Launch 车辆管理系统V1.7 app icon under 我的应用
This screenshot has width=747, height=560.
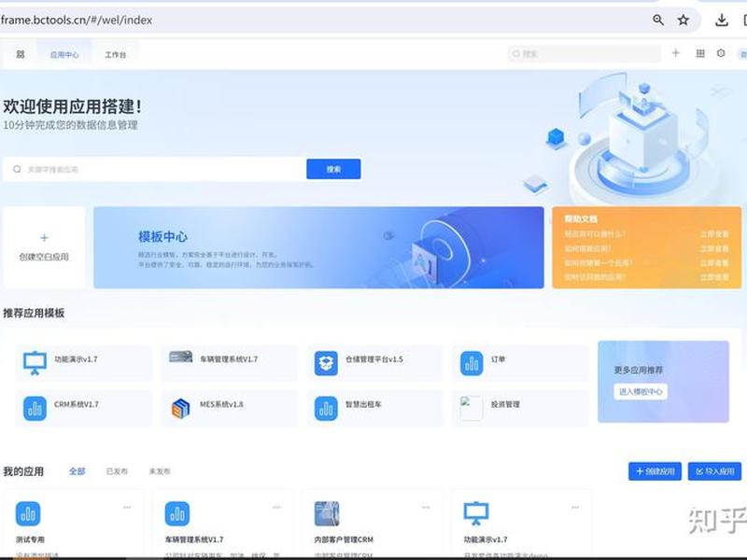tap(177, 514)
